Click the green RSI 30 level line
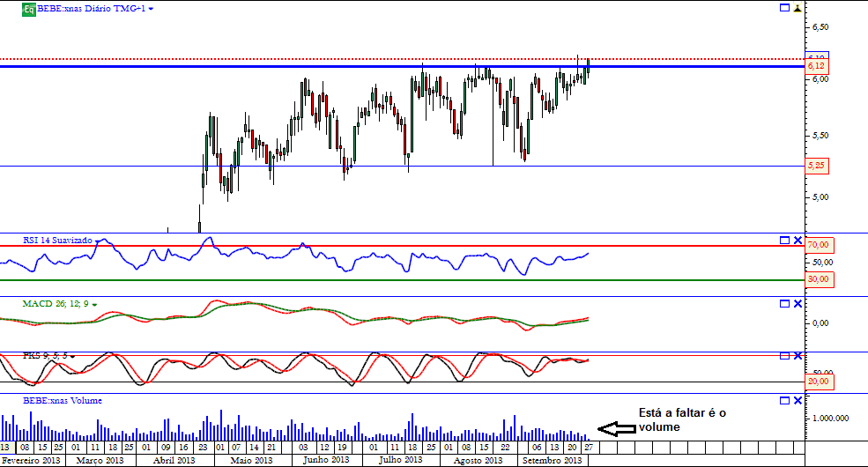 [402, 280]
